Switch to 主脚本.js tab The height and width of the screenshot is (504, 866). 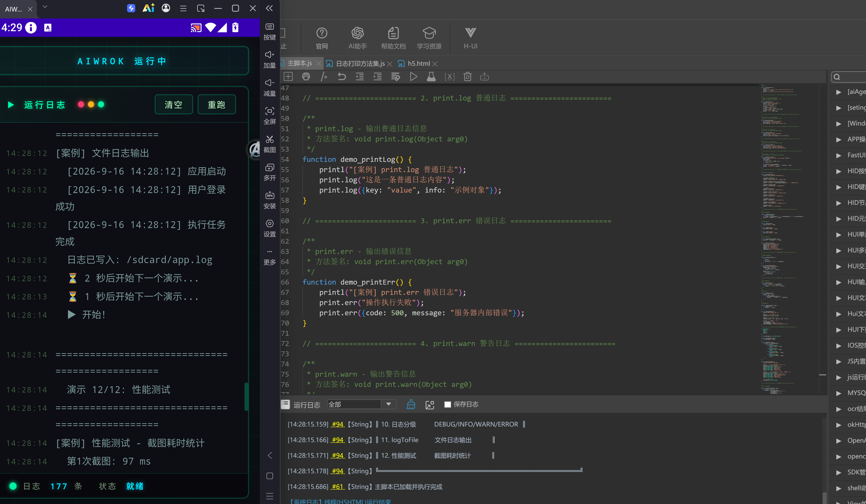click(299, 63)
